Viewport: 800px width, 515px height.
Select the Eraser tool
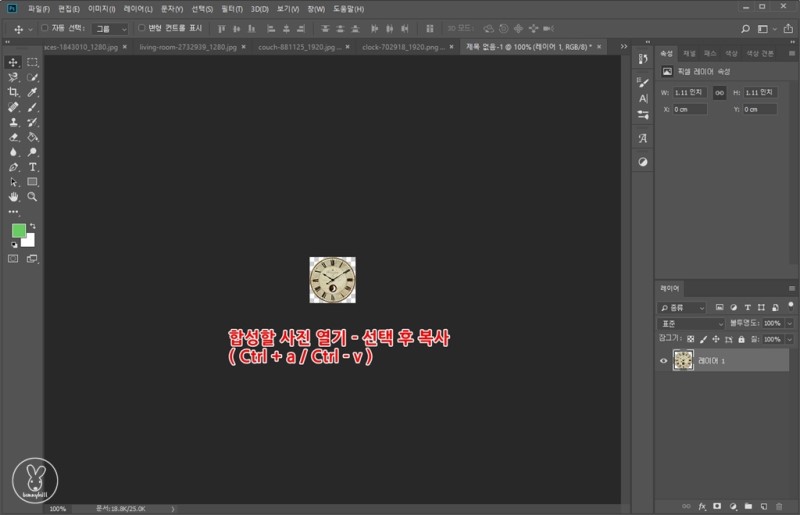[x=14, y=137]
